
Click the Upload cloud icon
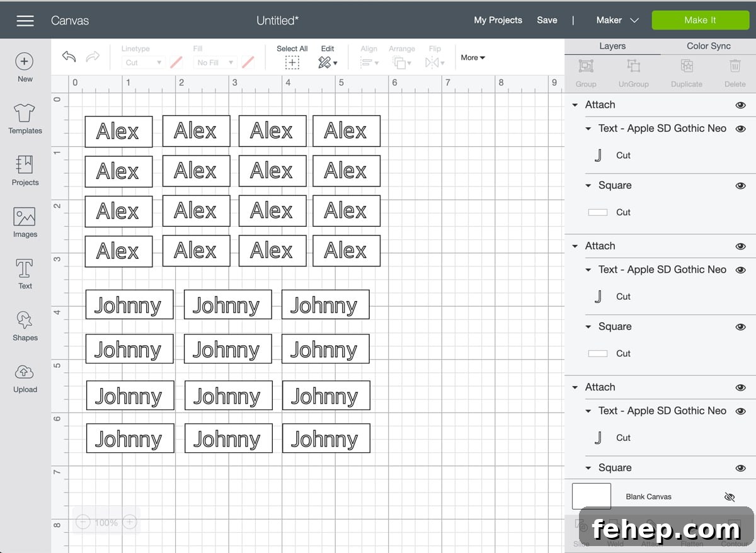click(25, 372)
